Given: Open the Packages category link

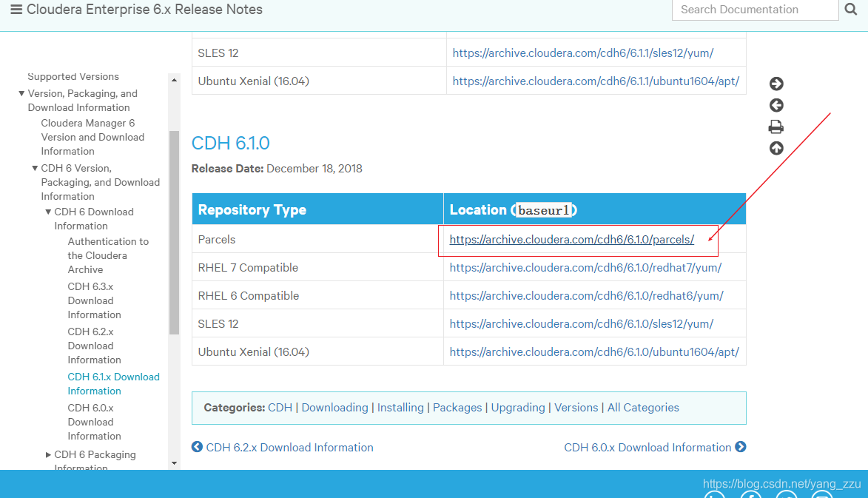Looking at the screenshot, I should [457, 408].
